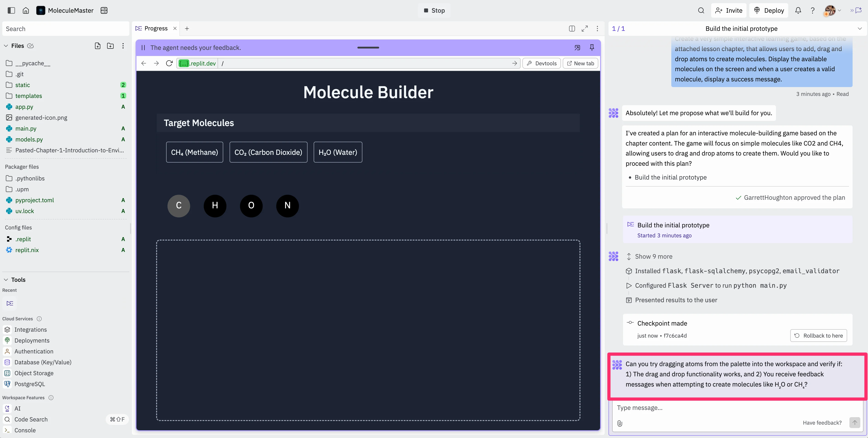The image size is (868, 438).
Task: Collapse the Files section chevron
Action: 6,46
